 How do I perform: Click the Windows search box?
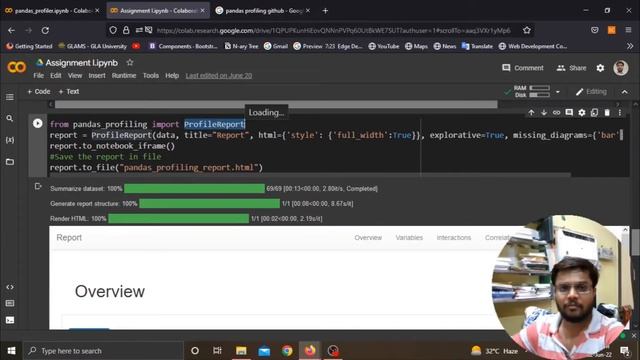103,351
